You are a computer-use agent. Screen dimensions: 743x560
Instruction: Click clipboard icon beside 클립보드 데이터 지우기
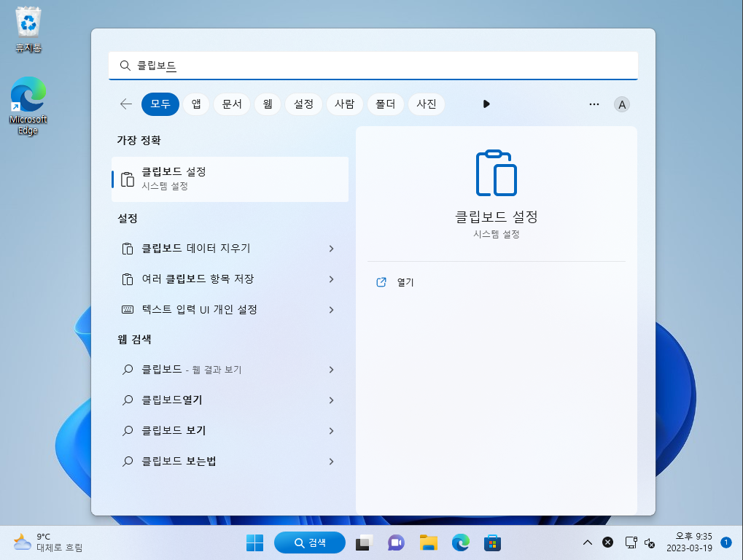[x=128, y=249]
